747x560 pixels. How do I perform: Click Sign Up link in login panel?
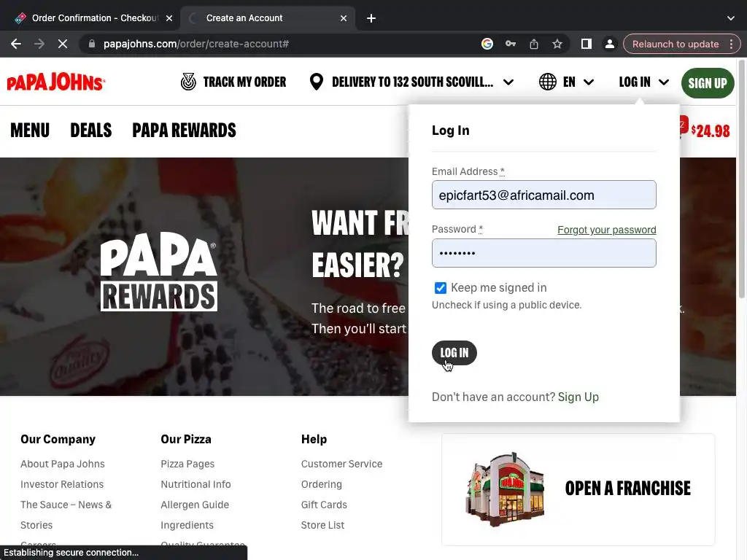click(x=578, y=397)
